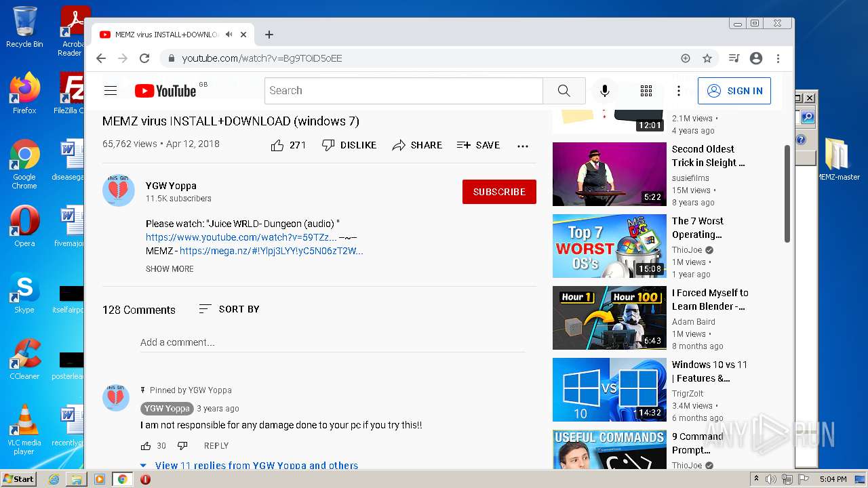Mute the tab via speaker icon
Screen dimensions: 868x488
[x=229, y=35]
